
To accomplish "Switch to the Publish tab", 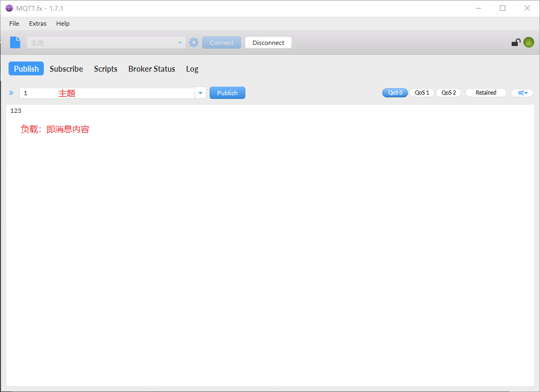I will click(26, 68).
